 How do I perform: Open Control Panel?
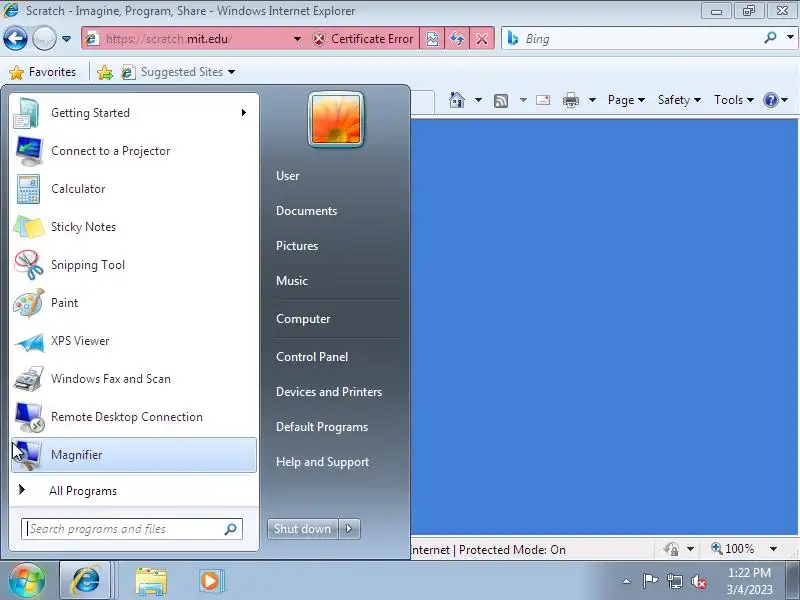(312, 357)
